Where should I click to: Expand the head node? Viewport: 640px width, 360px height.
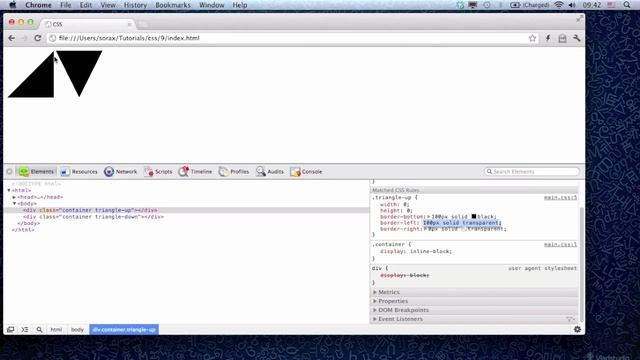point(14,197)
